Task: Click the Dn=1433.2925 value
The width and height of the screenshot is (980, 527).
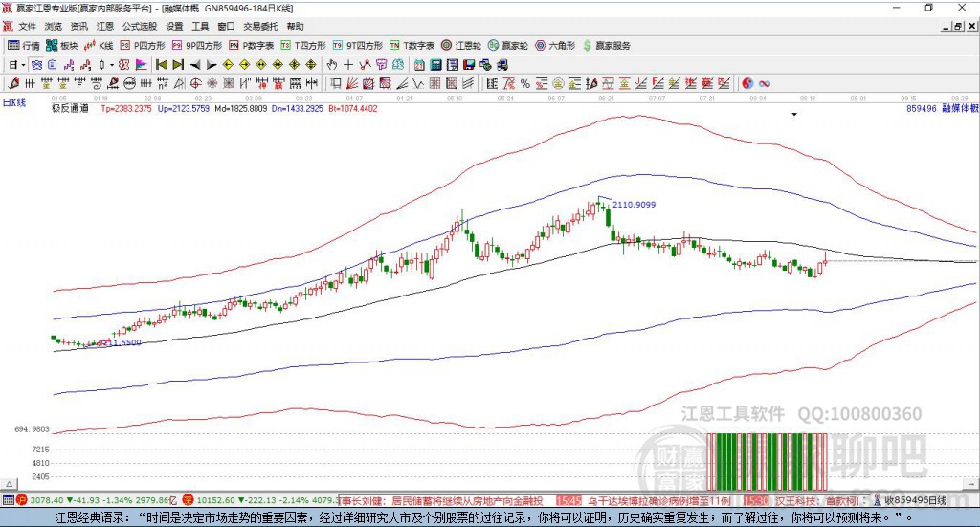Action: [x=298, y=108]
